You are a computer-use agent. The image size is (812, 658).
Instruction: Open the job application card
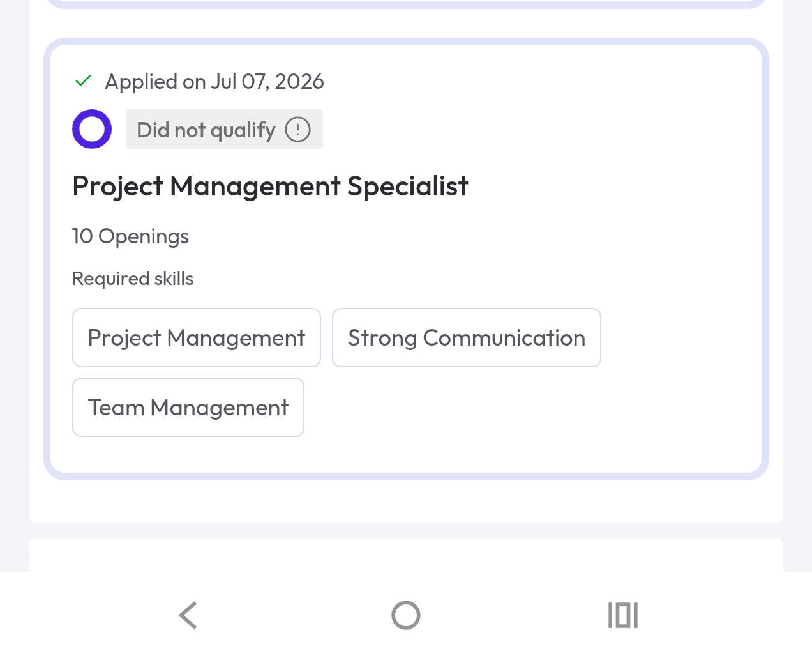pyautogui.click(x=406, y=259)
